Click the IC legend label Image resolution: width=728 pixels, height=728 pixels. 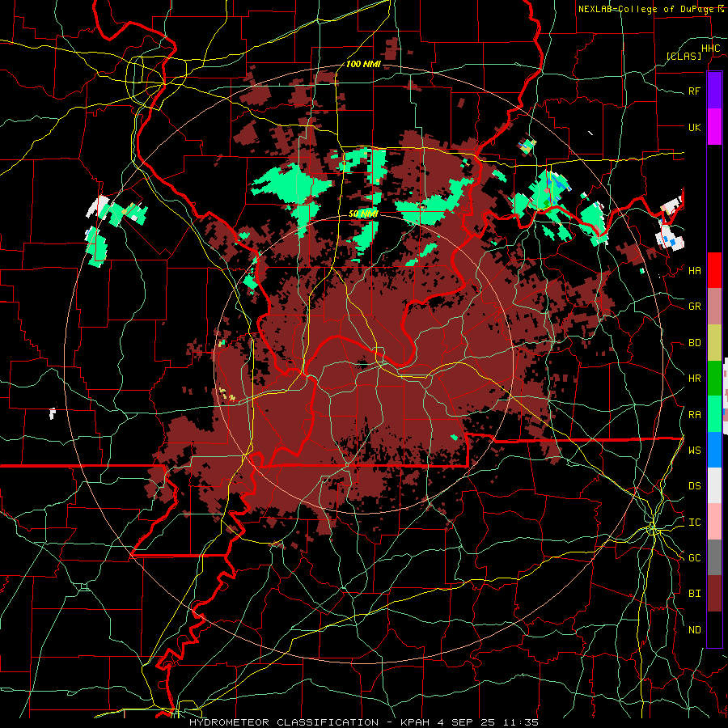coord(694,523)
